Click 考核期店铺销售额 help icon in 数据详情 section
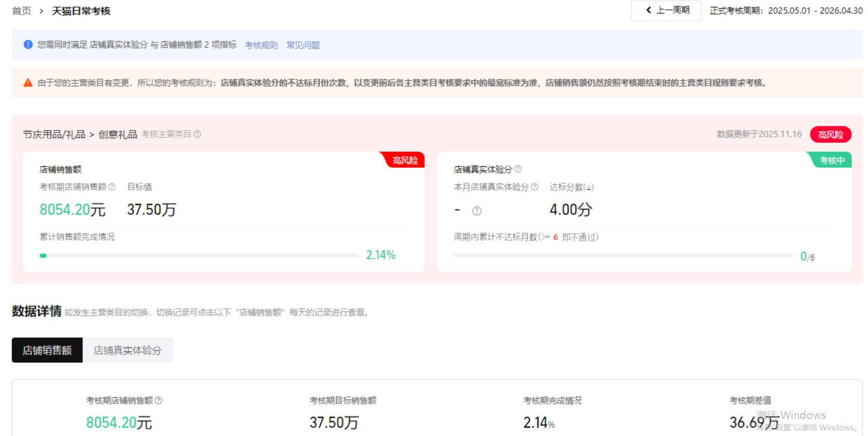 click(159, 400)
